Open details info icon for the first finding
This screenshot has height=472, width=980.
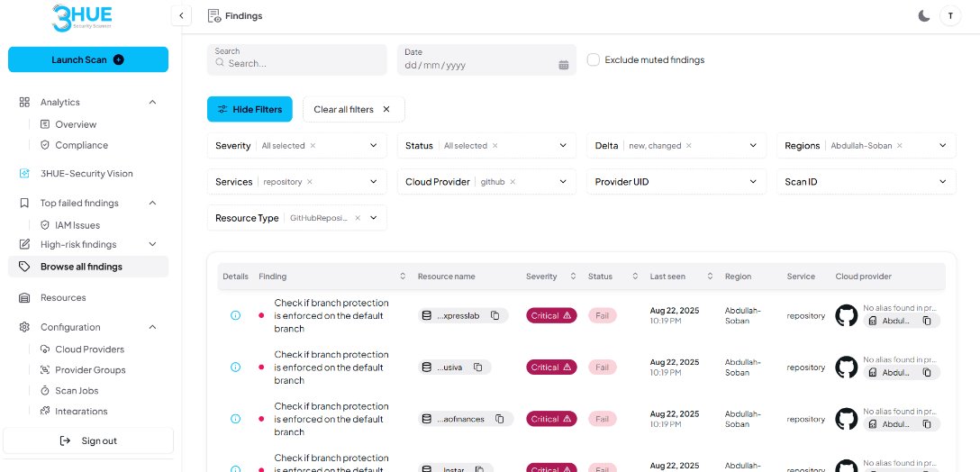[x=236, y=315]
